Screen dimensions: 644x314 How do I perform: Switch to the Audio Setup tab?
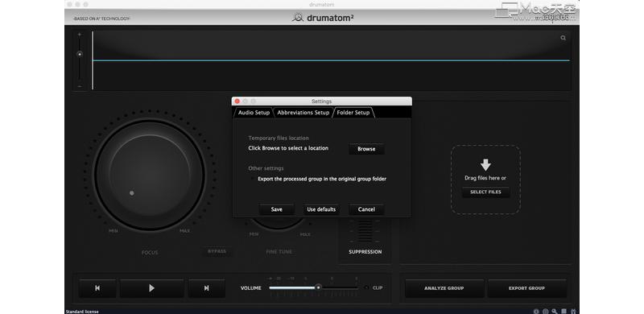(x=254, y=113)
